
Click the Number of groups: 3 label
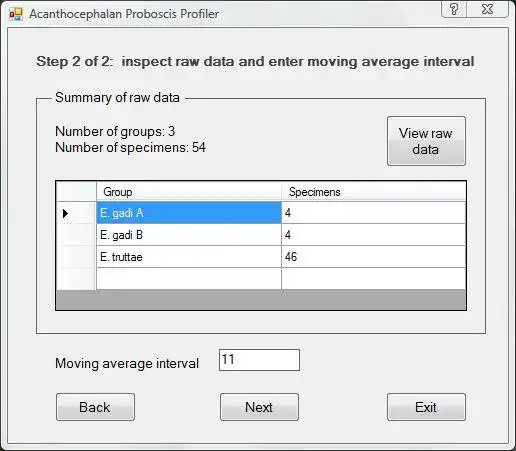[115, 131]
